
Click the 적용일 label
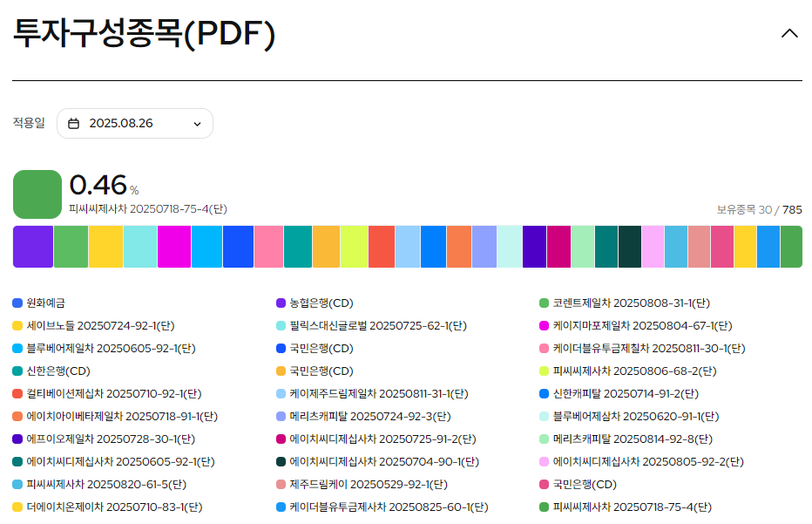pos(29,123)
